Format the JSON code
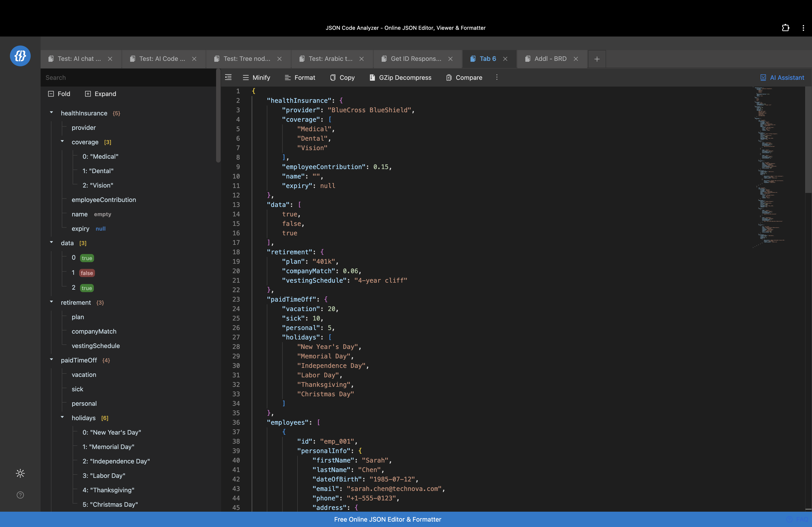This screenshot has height=527, width=812. 300,77
